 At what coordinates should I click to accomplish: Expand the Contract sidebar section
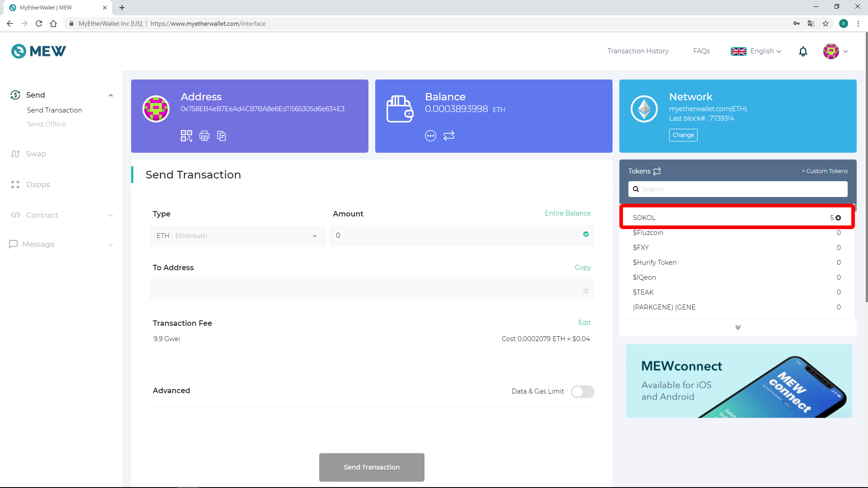point(61,215)
